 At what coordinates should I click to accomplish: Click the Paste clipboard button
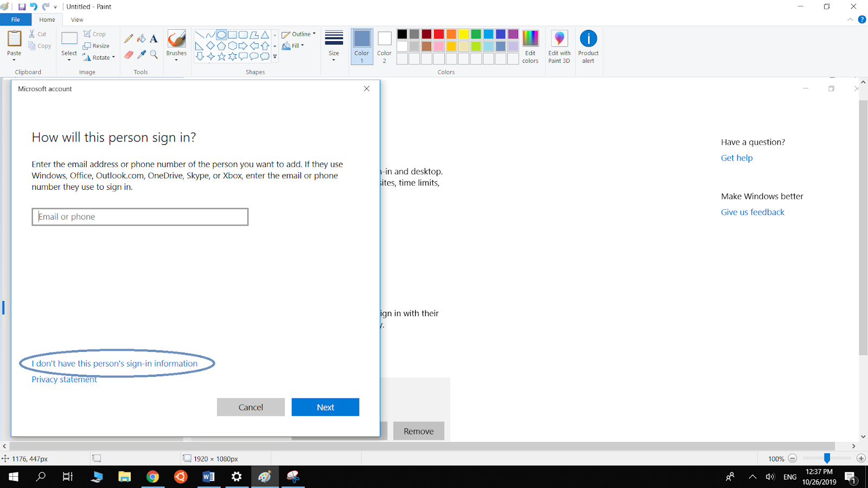tap(14, 40)
